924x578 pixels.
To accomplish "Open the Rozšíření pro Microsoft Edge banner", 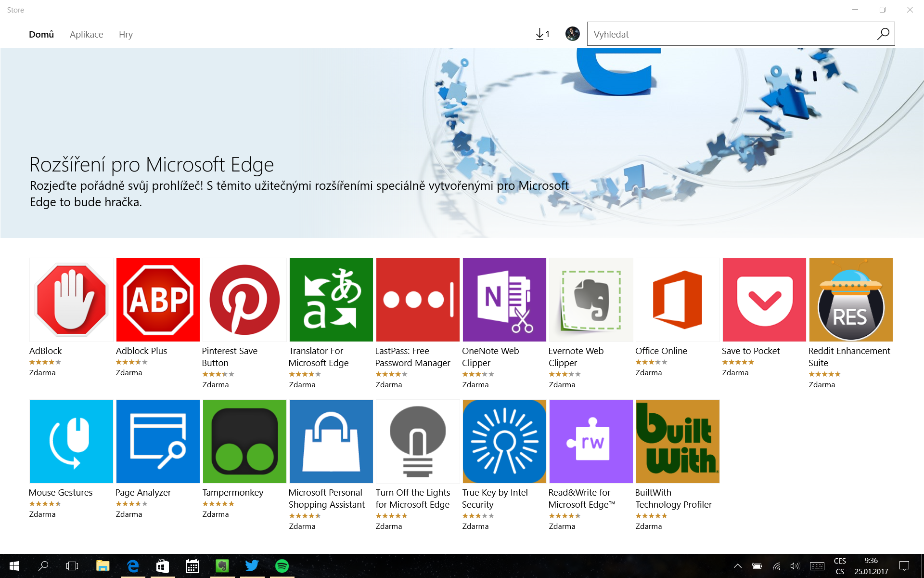I will [462, 143].
